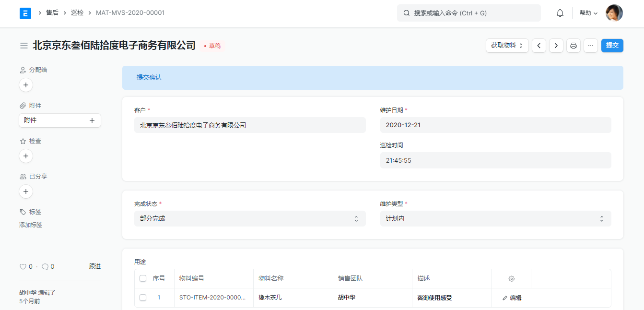
Task: Open 完成状态 select showing 部分完成
Action: coord(250,218)
